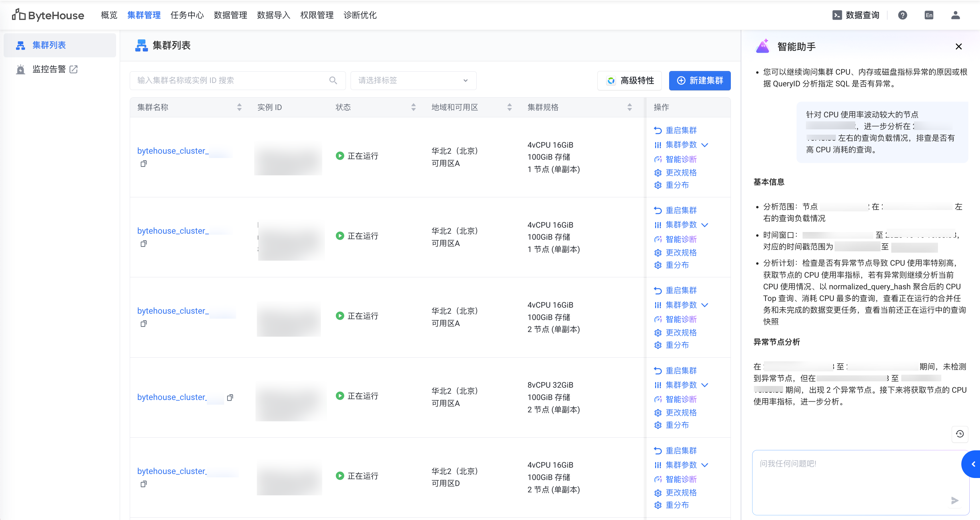Collapse side panel with blue arrow tab
The width and height of the screenshot is (980, 520).
coord(973,464)
